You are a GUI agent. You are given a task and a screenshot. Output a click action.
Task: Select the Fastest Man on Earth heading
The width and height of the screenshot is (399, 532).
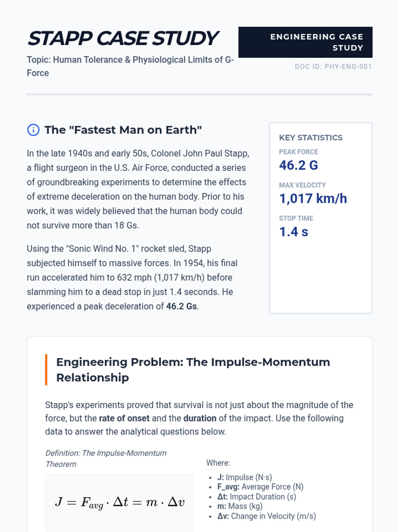(x=123, y=130)
